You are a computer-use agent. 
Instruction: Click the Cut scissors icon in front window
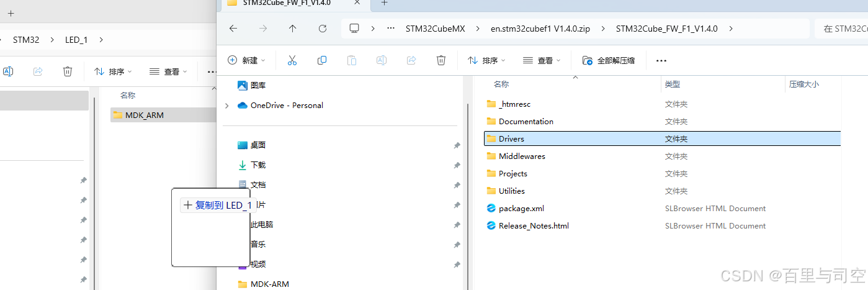[292, 60]
